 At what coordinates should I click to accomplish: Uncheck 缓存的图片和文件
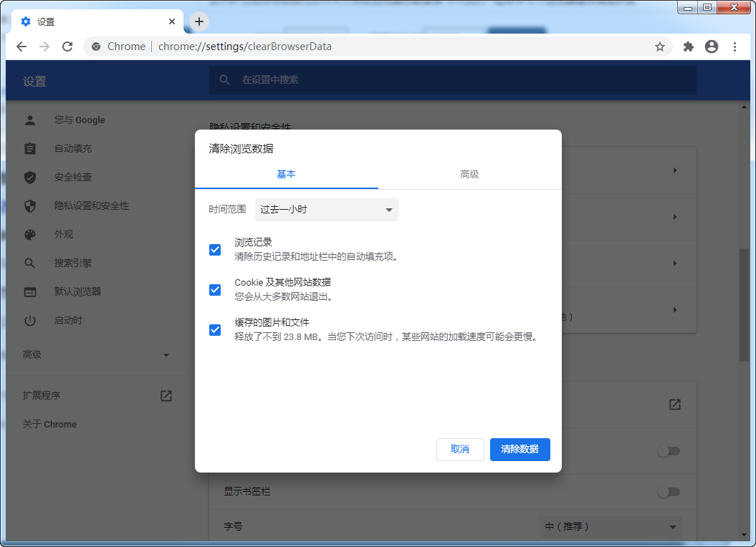(215, 330)
